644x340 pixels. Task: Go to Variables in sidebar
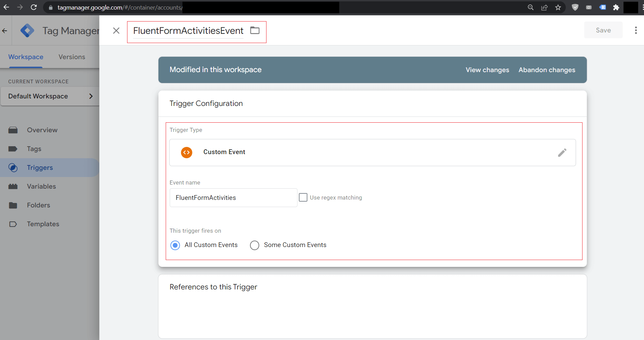tap(41, 187)
